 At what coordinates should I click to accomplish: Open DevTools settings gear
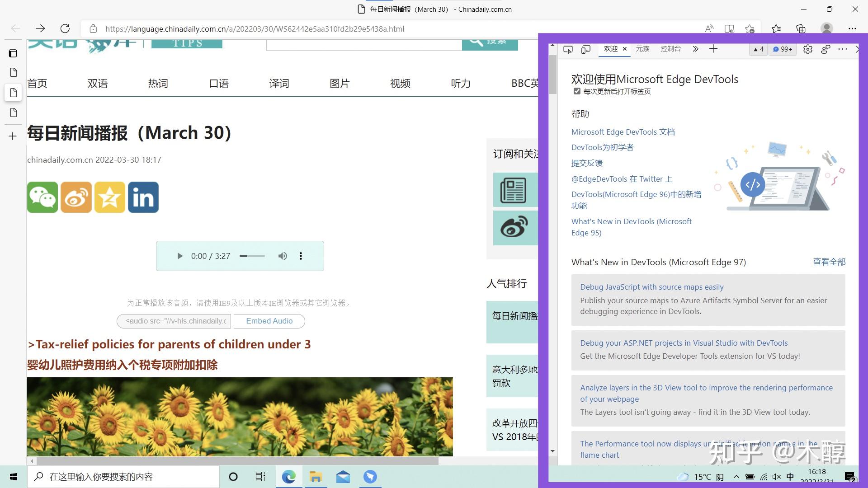coord(808,49)
